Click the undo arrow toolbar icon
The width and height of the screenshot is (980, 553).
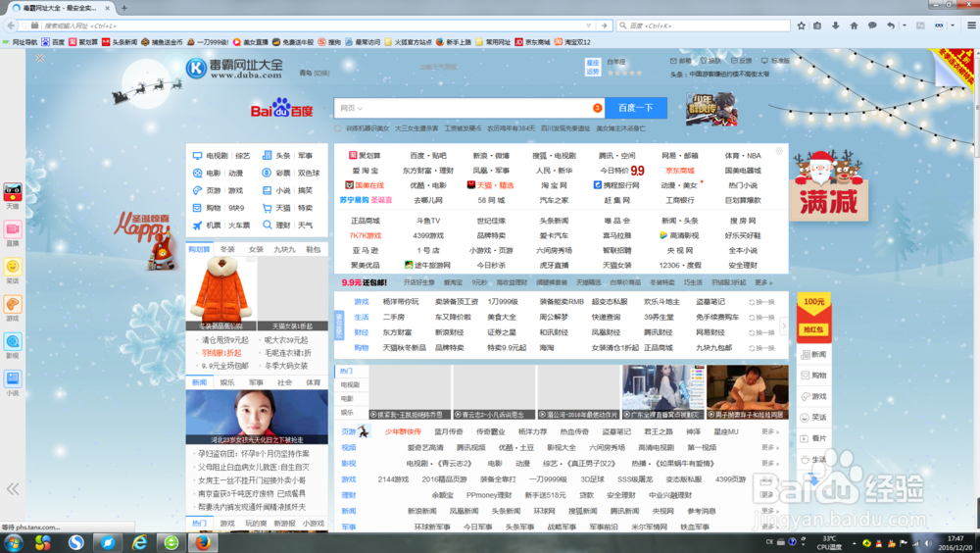click(891, 25)
